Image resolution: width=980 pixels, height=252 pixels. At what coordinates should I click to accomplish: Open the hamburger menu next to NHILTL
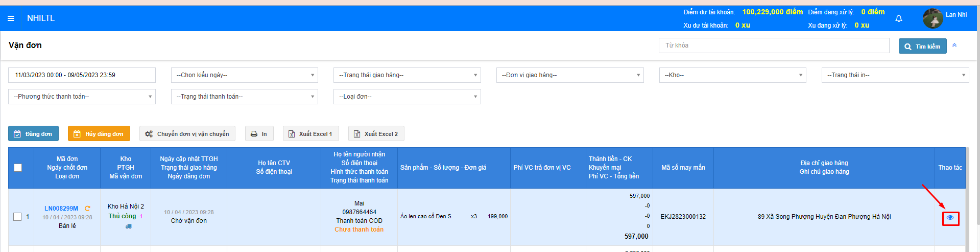(x=11, y=18)
